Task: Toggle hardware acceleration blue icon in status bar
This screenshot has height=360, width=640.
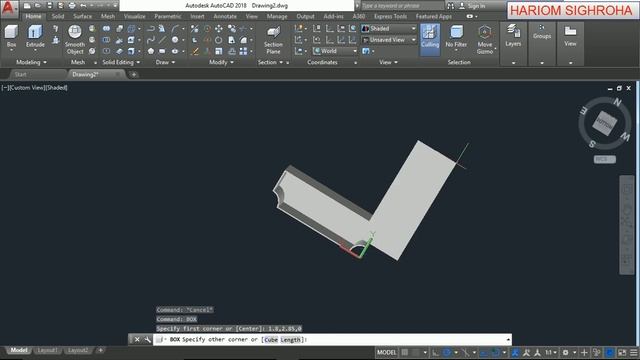Action: (610, 352)
